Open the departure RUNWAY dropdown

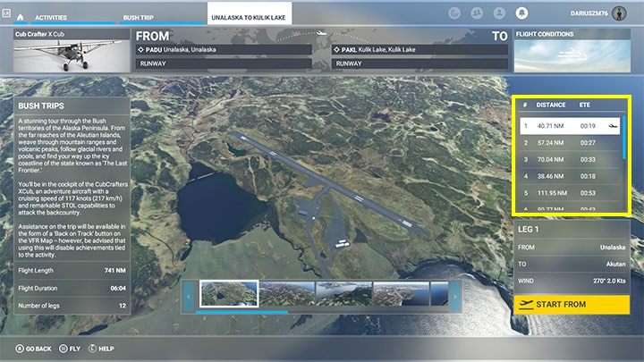[224, 63]
